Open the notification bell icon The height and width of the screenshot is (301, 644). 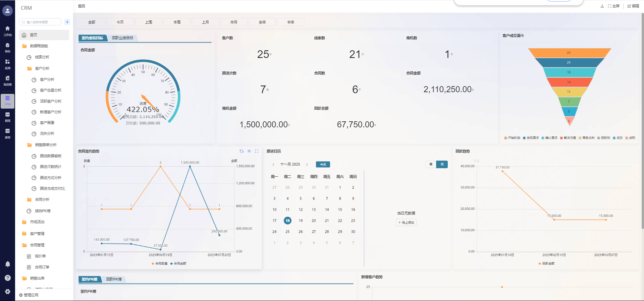(7, 264)
